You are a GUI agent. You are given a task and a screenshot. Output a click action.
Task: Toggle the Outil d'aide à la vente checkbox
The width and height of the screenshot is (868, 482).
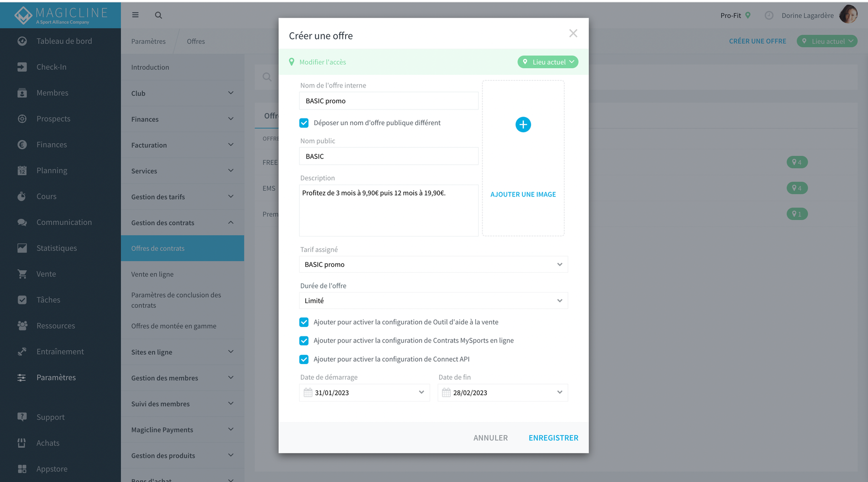304,322
